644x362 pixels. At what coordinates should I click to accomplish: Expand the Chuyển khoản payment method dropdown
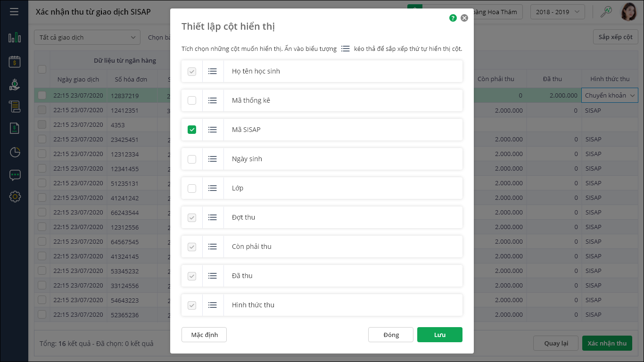pyautogui.click(x=609, y=95)
